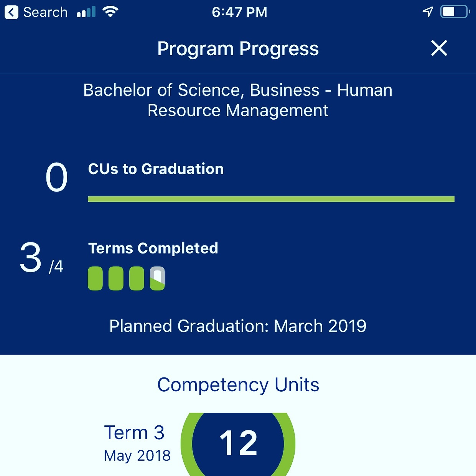Tap the third completed term block

[x=137, y=278]
